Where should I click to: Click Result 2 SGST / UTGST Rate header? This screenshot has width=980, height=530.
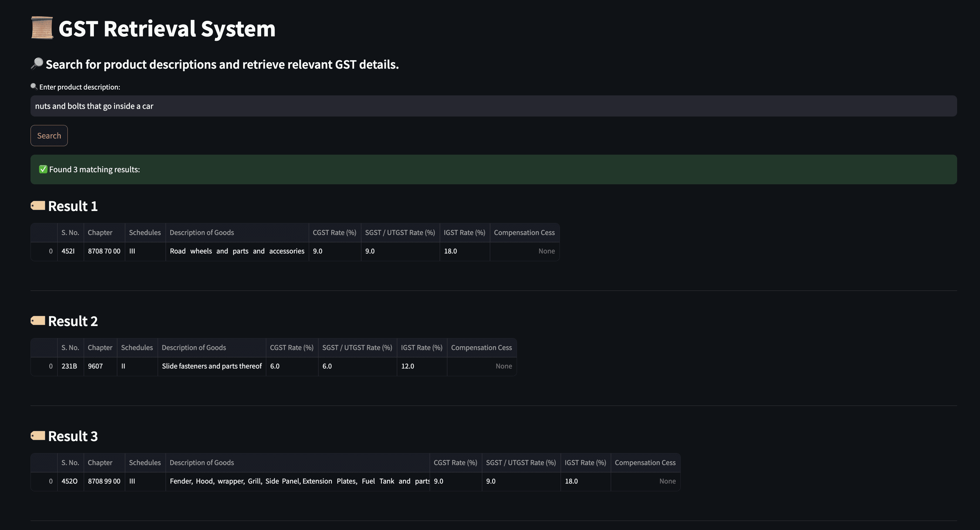pyautogui.click(x=357, y=347)
